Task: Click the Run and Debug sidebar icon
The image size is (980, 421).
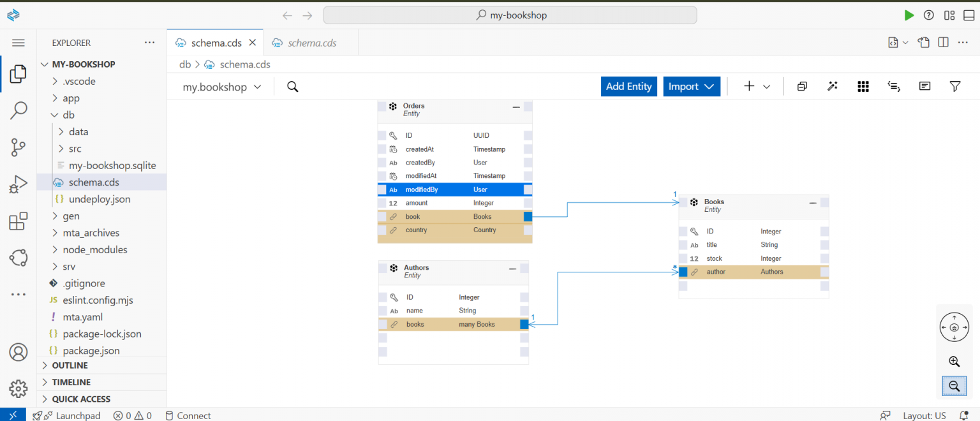Action: point(19,184)
